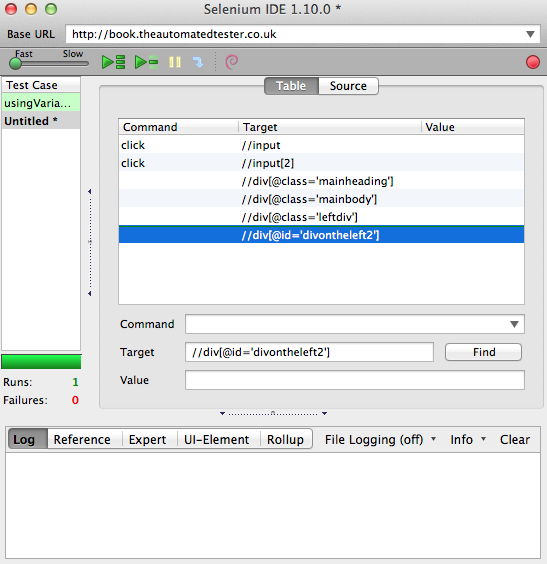The image size is (547, 564).
Task: Open Info log level dropdown
Action: point(468,439)
